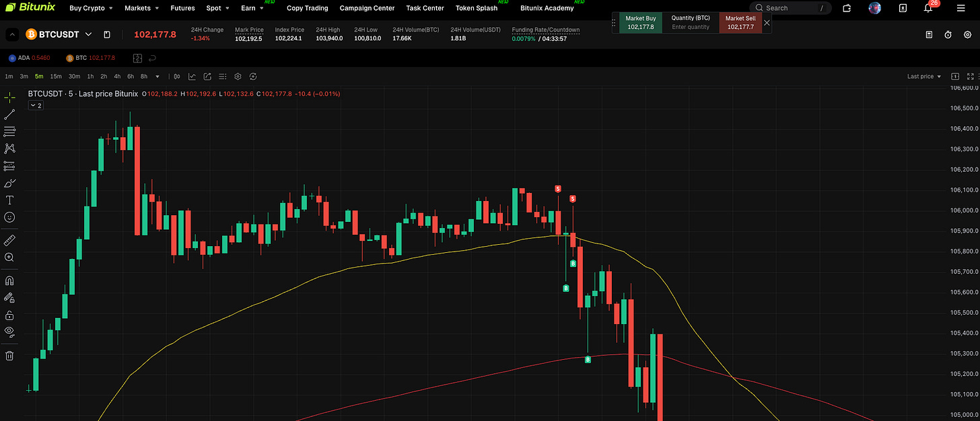Screen dimensions: 980x421
Task: Select the brush drawing tool
Action: (x=9, y=183)
